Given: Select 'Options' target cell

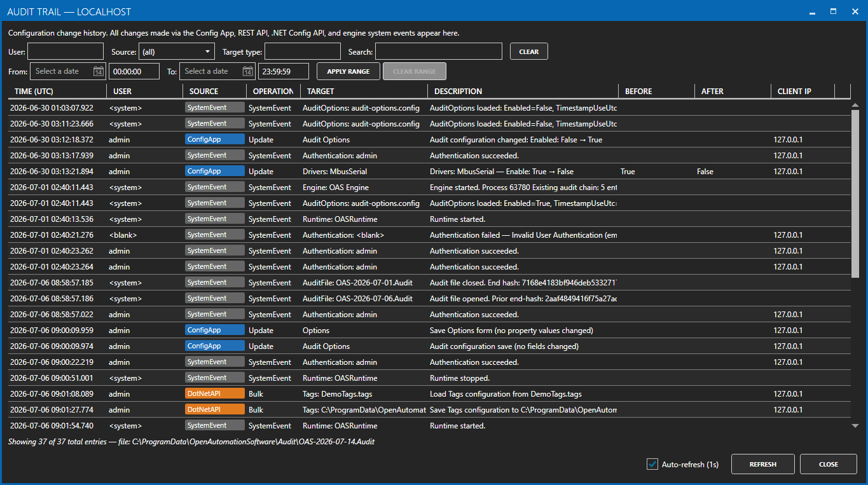Looking at the screenshot, I should [x=316, y=331].
